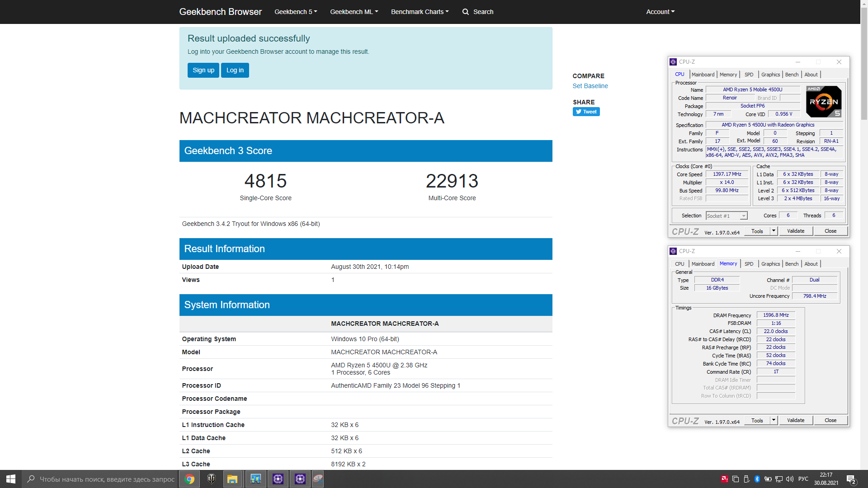Select SPD tab in Memory window

point(749,264)
